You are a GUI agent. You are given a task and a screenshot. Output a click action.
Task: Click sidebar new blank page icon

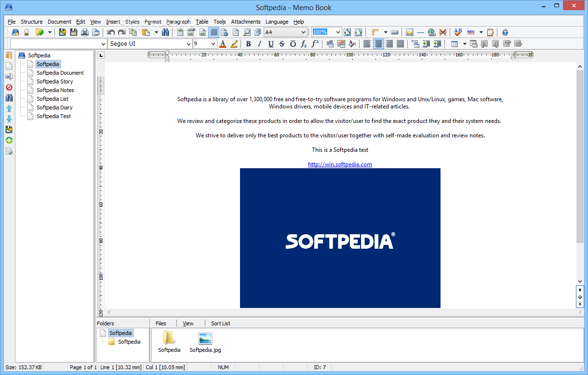9,66
